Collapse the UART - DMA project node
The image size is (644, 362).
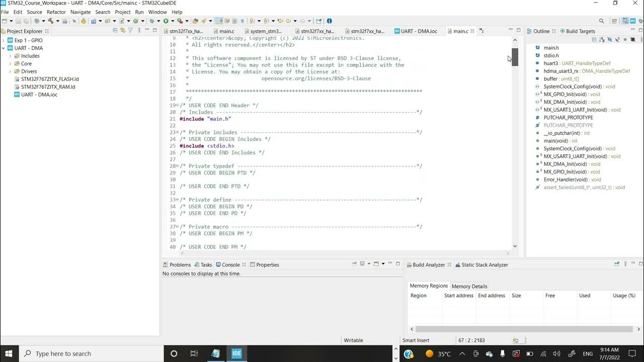(4, 48)
